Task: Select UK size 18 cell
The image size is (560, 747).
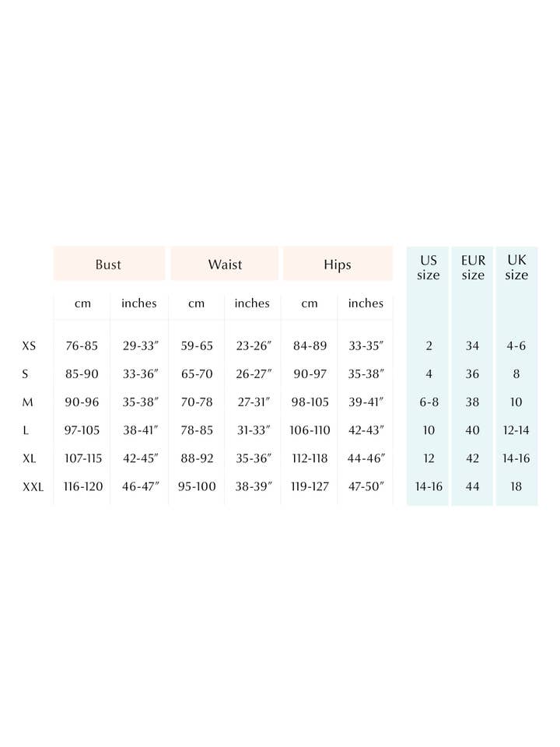Action: (516, 486)
